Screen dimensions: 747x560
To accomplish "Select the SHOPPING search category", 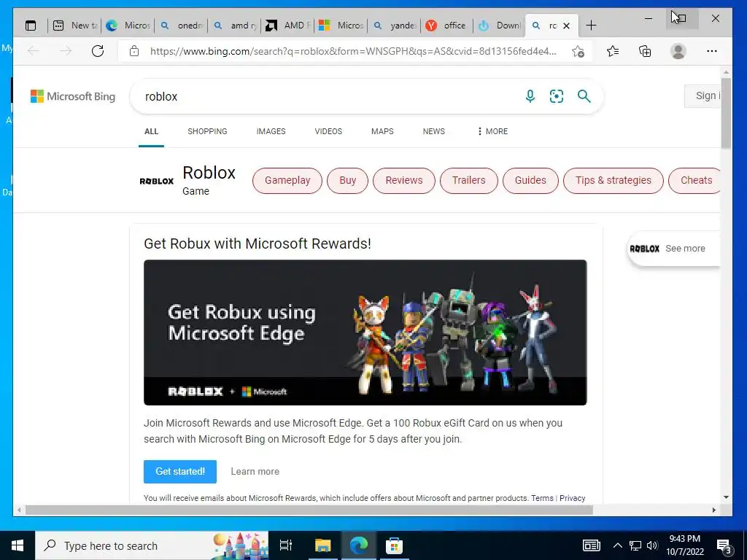I will click(x=207, y=131).
